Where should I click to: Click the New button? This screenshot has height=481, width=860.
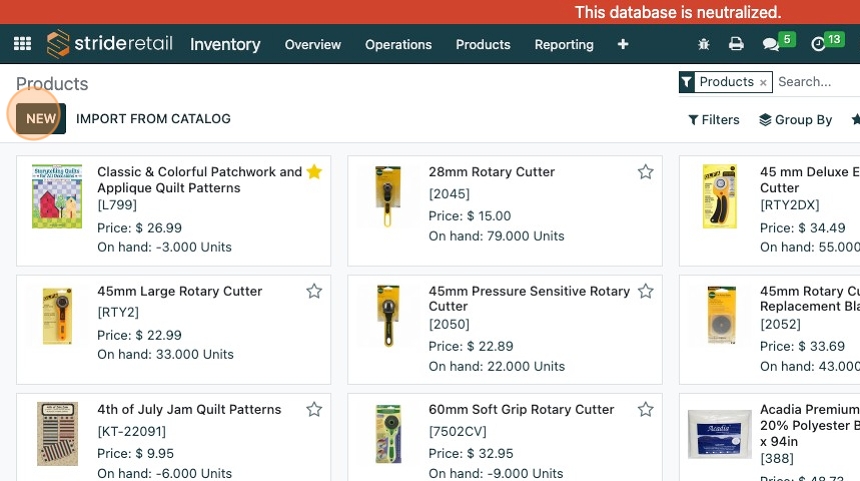coord(41,118)
